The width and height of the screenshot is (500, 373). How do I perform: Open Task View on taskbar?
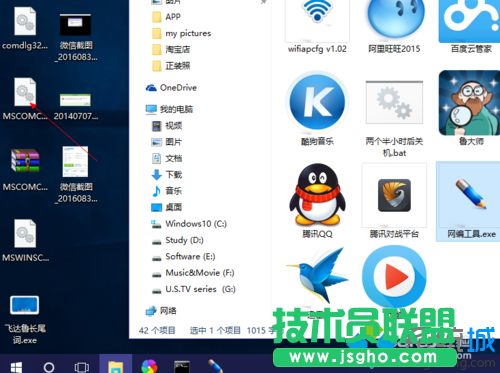[82, 367]
